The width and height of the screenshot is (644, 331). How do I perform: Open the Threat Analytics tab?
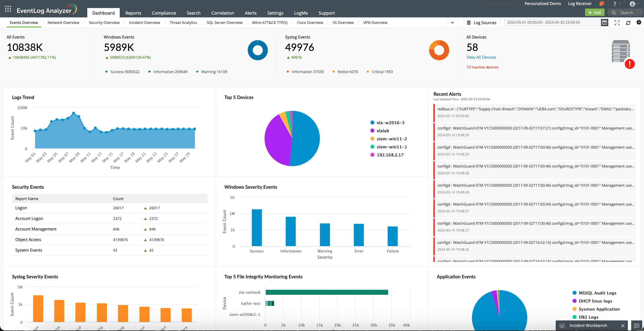[x=183, y=22]
